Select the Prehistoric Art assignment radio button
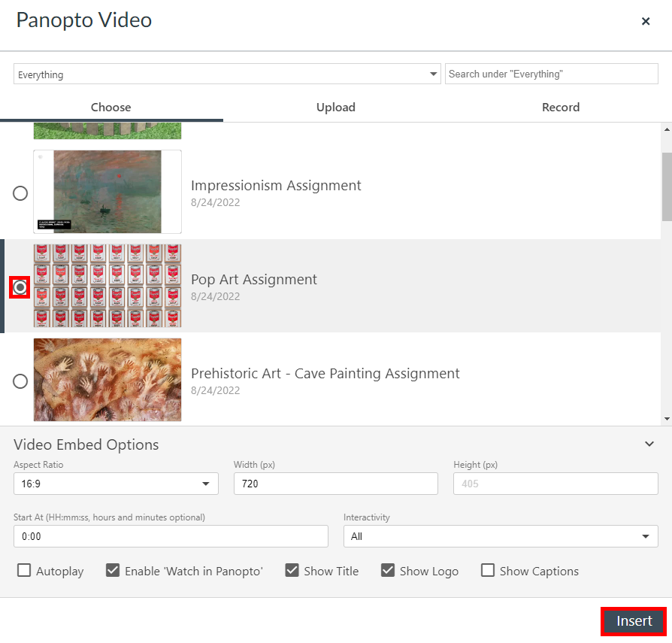Viewport: 672px width, 643px height. [20, 381]
